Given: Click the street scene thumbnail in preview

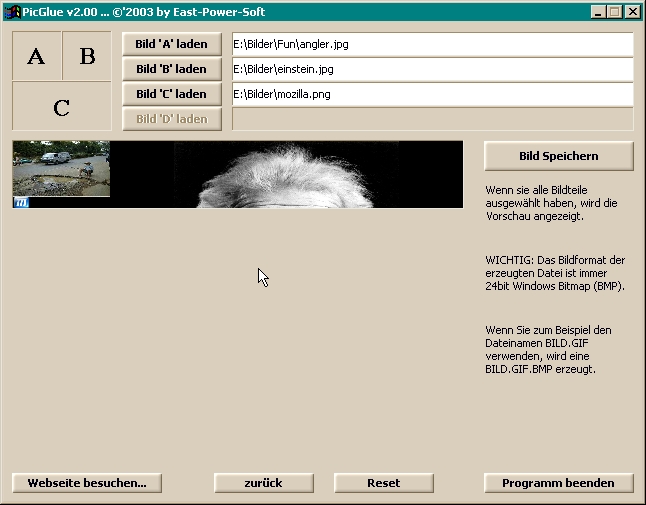Looking at the screenshot, I should pos(61,168).
